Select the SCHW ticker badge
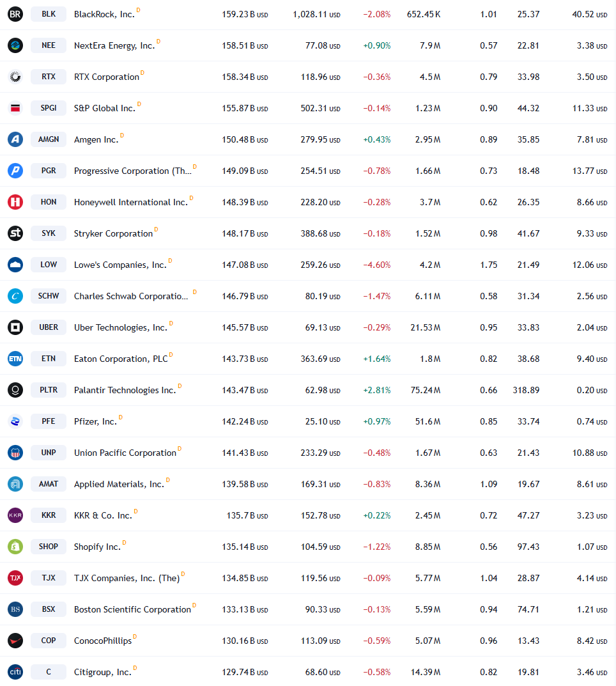Image resolution: width=616 pixels, height=686 pixels. click(x=49, y=296)
